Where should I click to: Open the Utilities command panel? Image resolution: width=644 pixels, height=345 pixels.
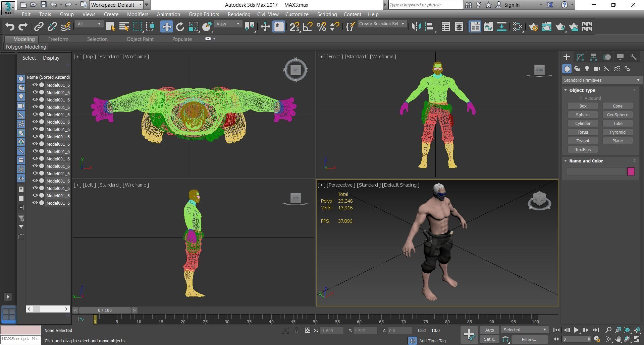click(x=634, y=57)
